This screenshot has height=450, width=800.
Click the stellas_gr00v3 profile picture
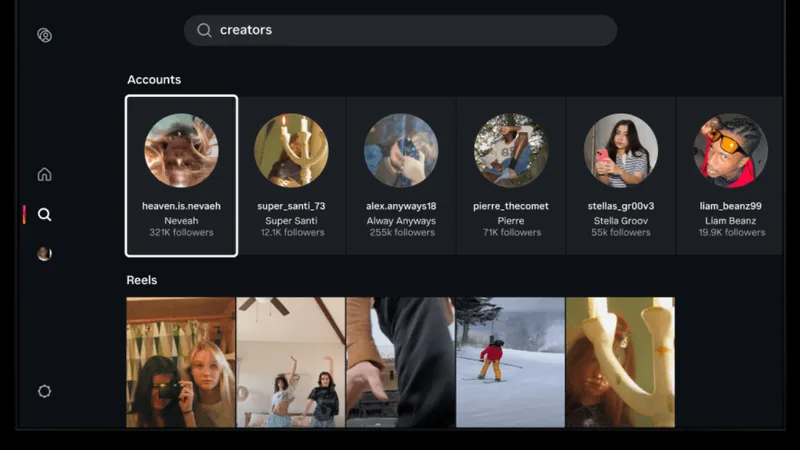click(x=621, y=150)
